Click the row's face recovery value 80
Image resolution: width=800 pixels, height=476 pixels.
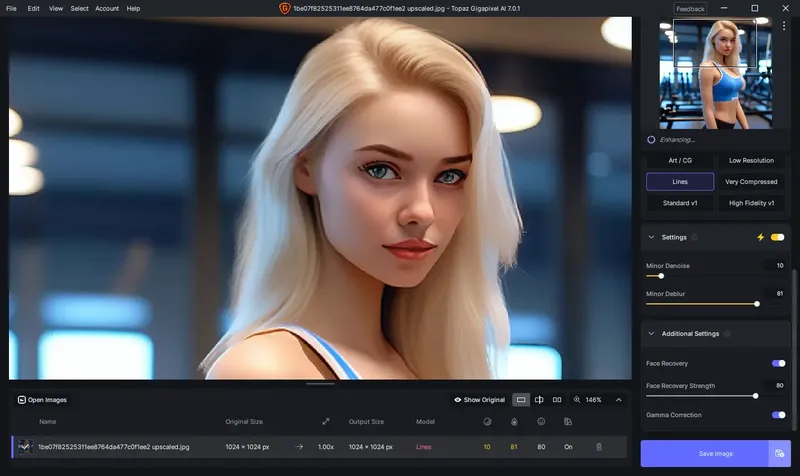(x=541, y=447)
